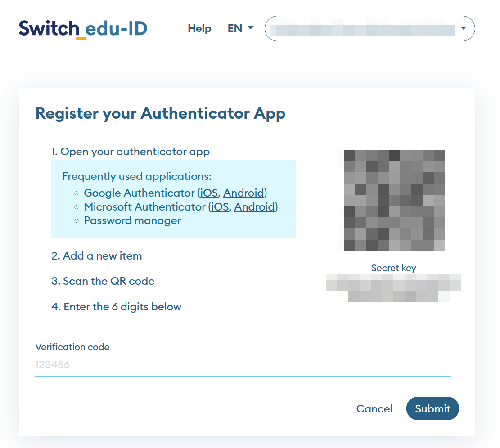Open the Help page
This screenshot has width=500, height=448.
click(x=199, y=28)
